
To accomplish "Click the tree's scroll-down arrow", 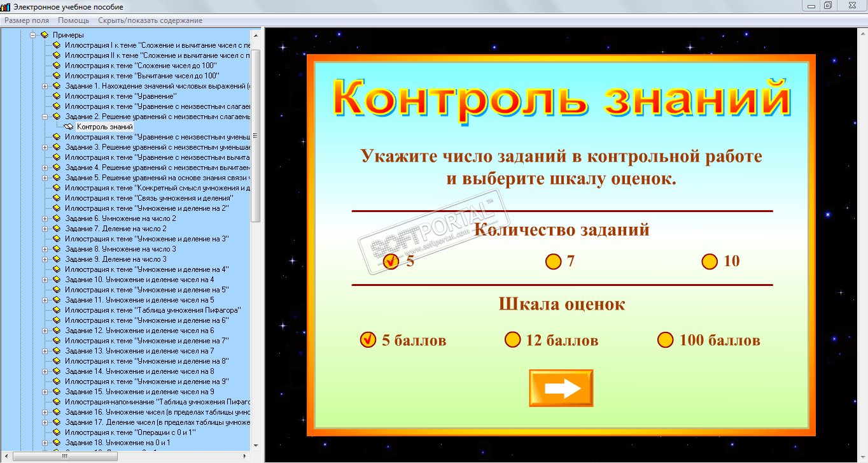I will tap(256, 445).
